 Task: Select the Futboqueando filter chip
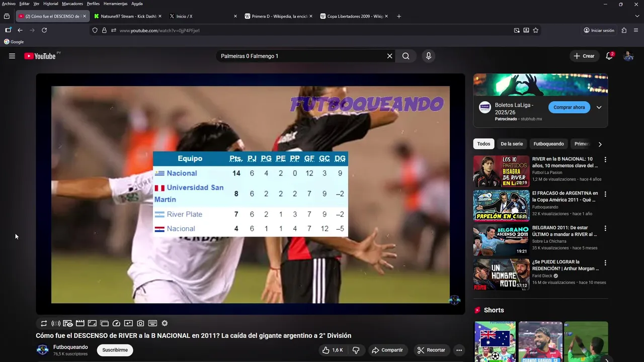[548, 144]
